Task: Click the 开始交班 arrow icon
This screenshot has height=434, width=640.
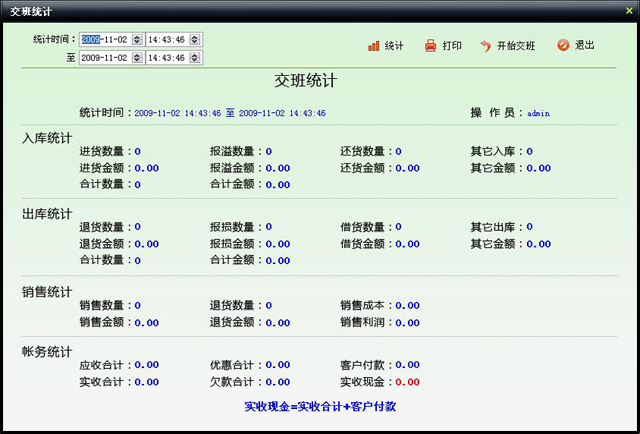Action: pos(485,46)
